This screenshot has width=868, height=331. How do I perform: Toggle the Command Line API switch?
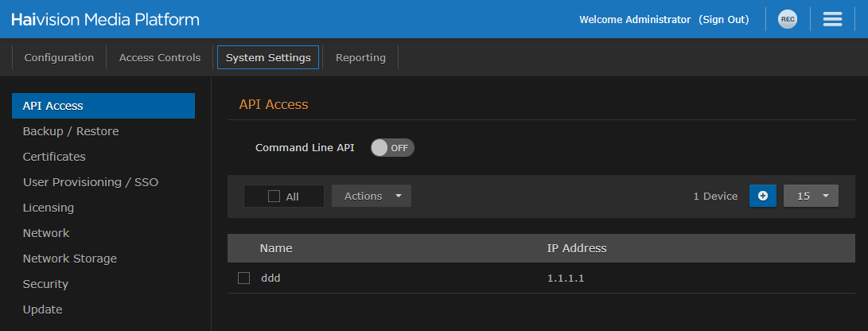[x=392, y=148]
